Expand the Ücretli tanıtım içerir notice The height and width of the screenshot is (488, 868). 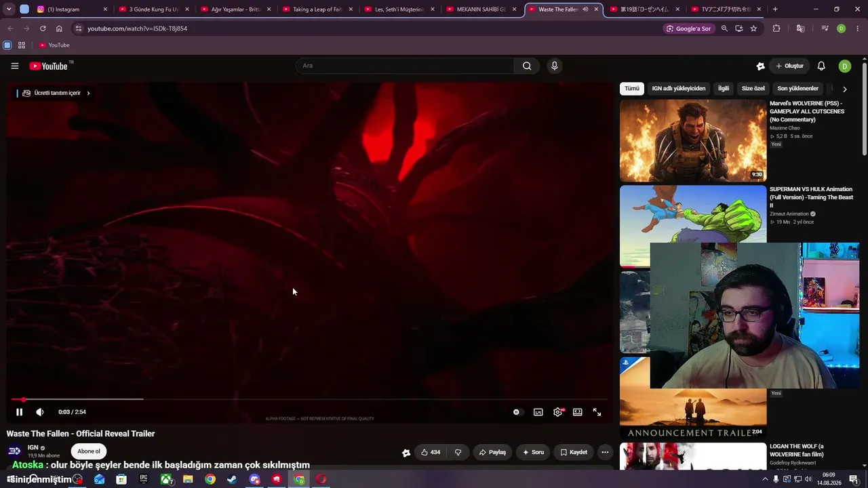point(56,93)
